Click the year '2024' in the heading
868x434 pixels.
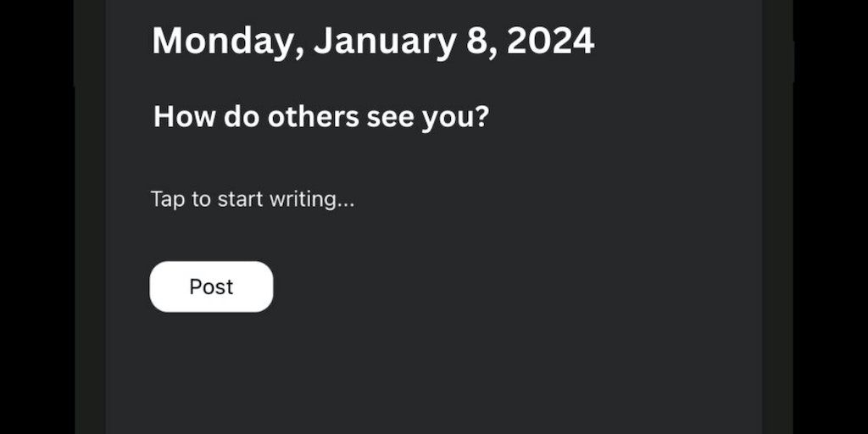tap(550, 41)
